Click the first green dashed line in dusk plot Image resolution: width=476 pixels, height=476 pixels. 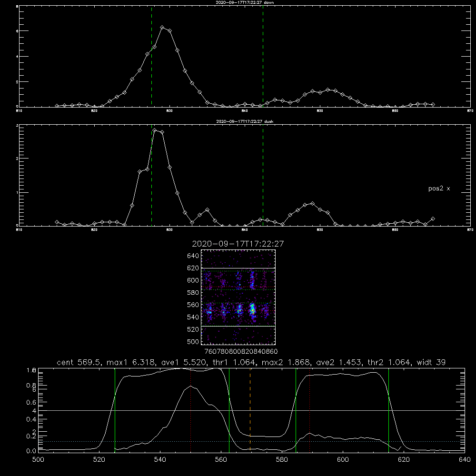click(151, 175)
